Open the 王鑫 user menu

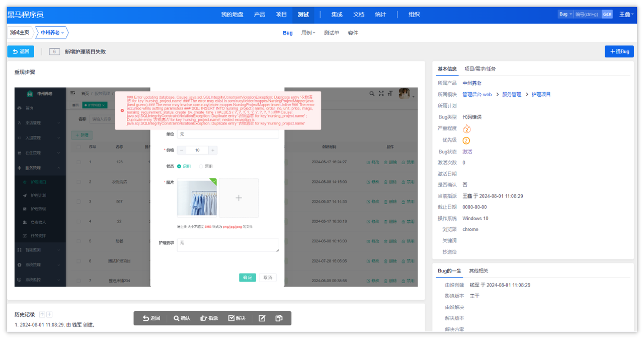(626, 14)
